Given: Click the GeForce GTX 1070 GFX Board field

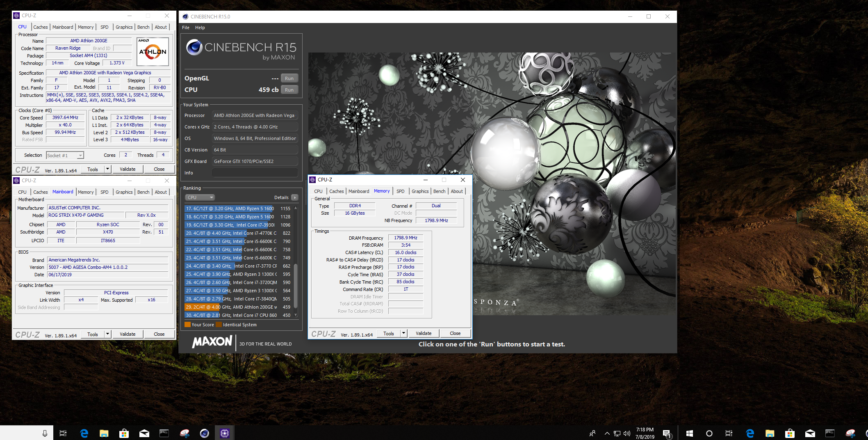Looking at the screenshot, I should click(x=255, y=161).
